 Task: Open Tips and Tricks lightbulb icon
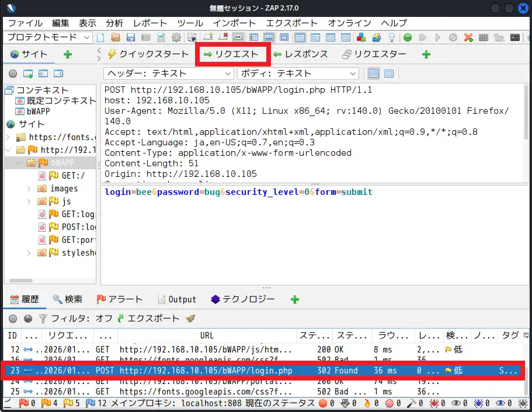click(391, 37)
